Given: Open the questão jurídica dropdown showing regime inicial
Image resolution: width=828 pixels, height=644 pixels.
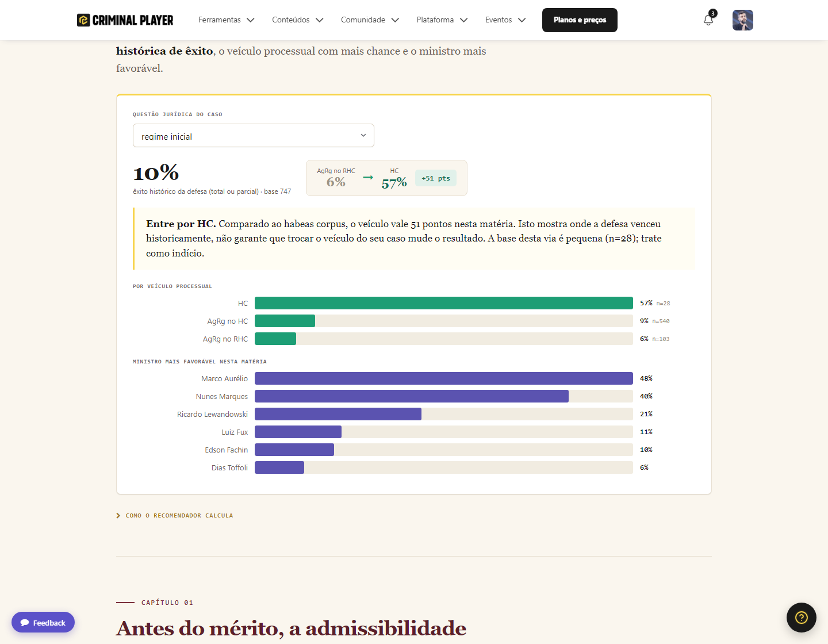Looking at the screenshot, I should point(254,136).
